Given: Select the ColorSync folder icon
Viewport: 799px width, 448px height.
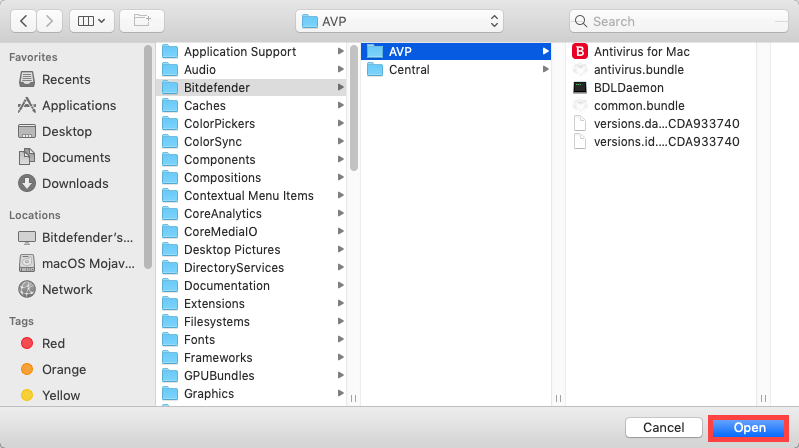Looking at the screenshot, I should point(170,142).
